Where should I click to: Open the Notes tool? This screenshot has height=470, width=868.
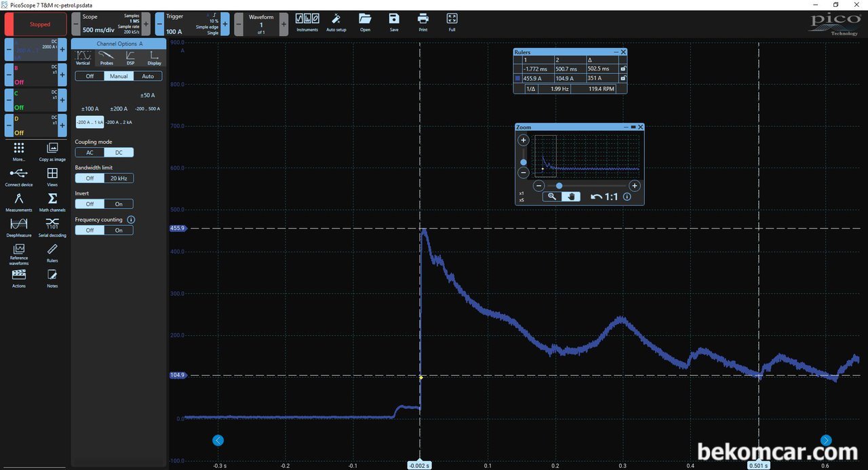(x=52, y=278)
